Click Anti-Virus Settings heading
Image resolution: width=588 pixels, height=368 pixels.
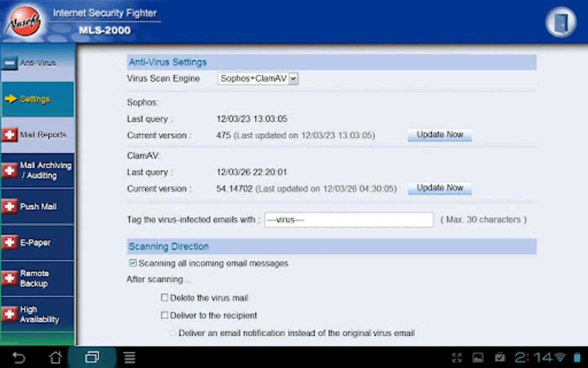coord(168,62)
